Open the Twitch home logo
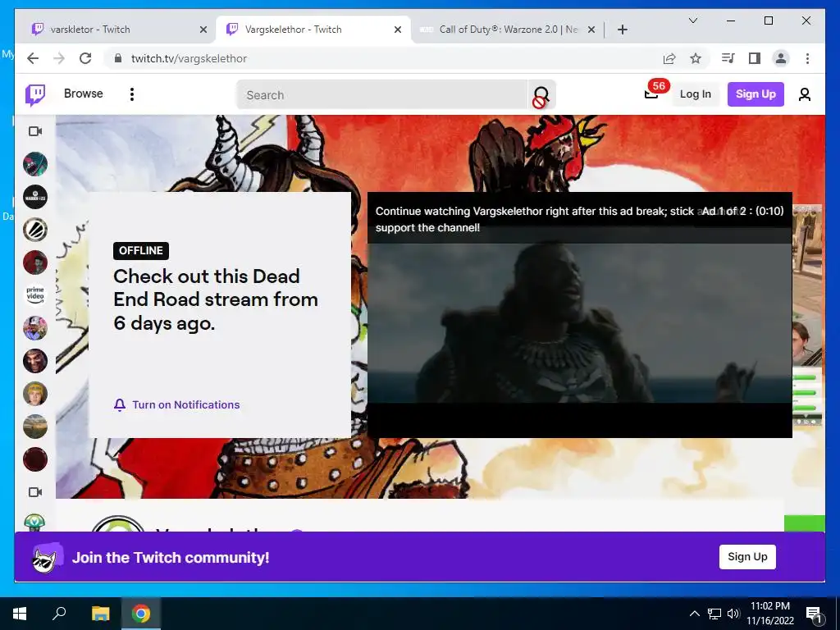 pos(35,95)
